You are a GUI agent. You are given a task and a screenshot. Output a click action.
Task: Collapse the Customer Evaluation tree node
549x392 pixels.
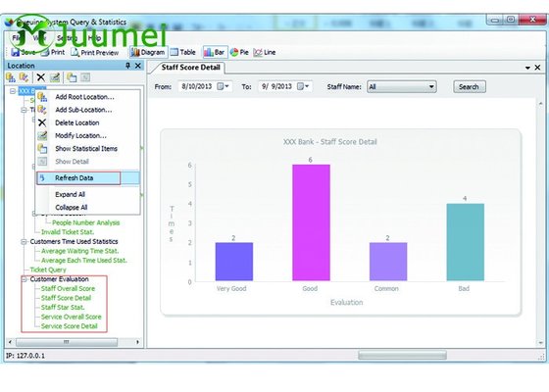pyautogui.click(x=25, y=279)
